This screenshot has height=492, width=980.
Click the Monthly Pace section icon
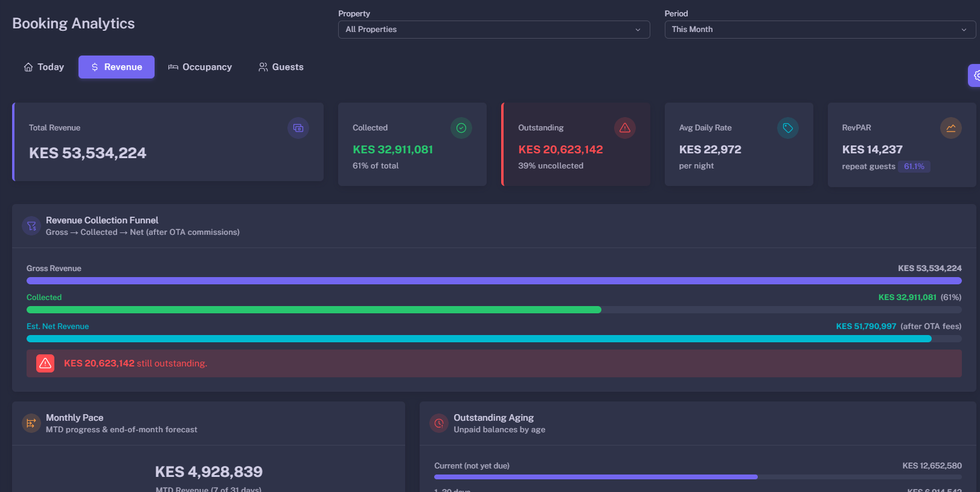(31, 423)
